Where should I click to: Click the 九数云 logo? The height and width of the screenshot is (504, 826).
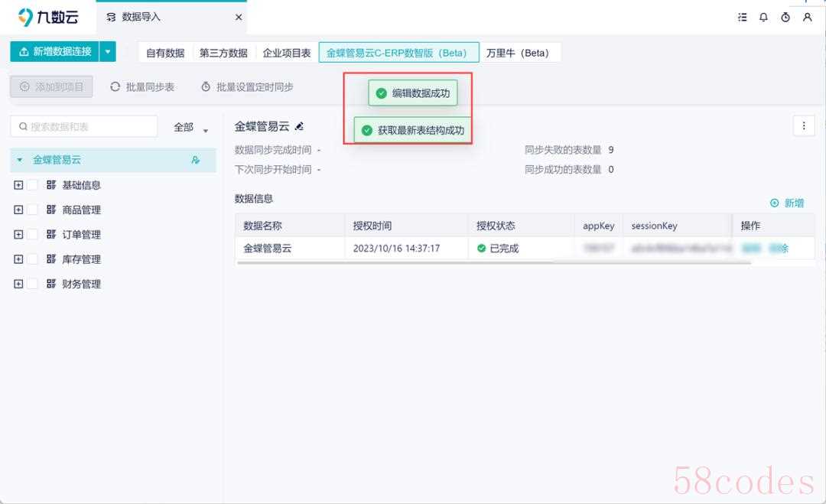[48, 18]
